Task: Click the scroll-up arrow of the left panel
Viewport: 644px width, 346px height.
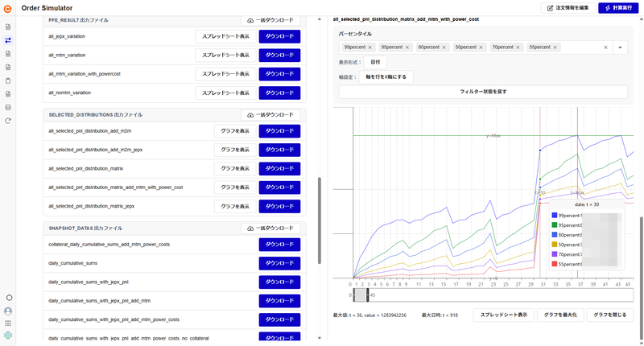Action: point(320,19)
